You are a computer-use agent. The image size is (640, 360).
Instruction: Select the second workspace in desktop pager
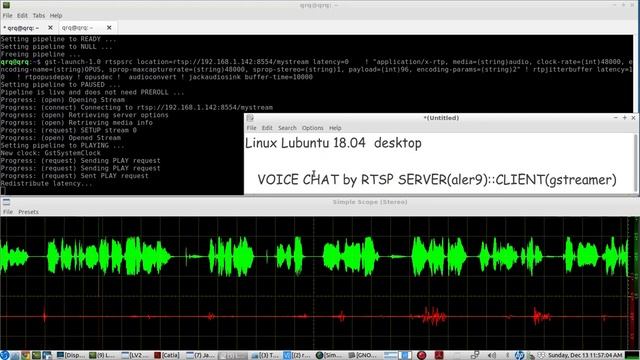pyautogui.click(x=405, y=355)
